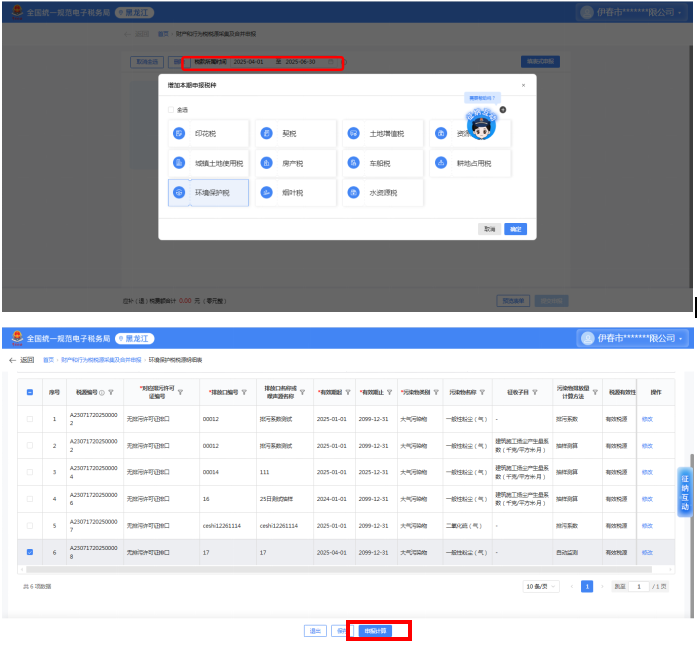697x650 pixels.
Task: Click the 耕地占用税 tax icon
Action: point(440,163)
